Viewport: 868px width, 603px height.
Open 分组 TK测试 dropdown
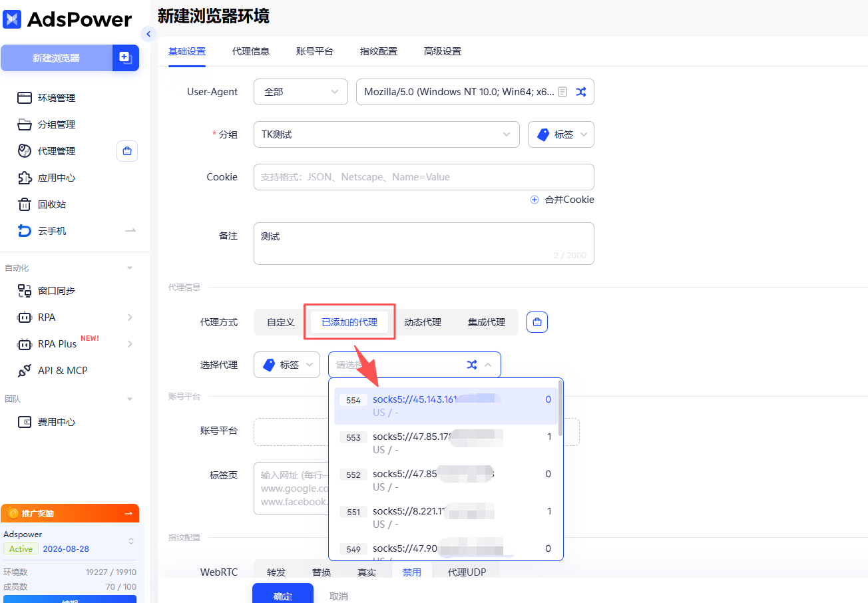[x=387, y=134]
